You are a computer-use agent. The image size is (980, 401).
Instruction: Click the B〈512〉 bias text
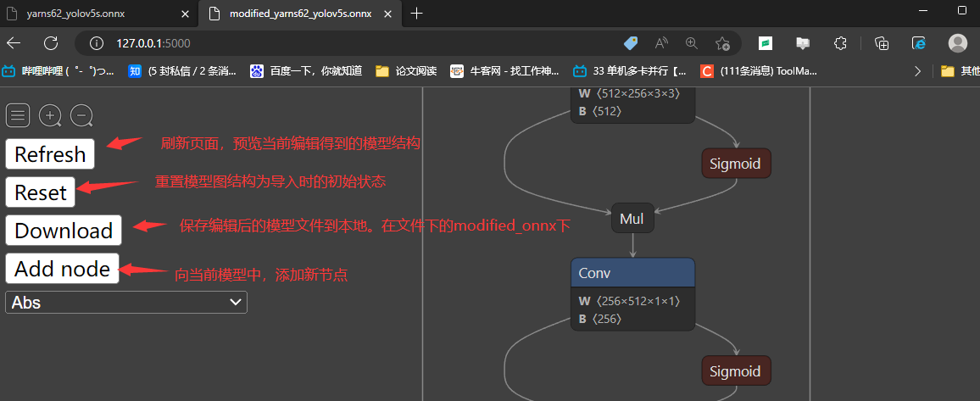coord(600,112)
